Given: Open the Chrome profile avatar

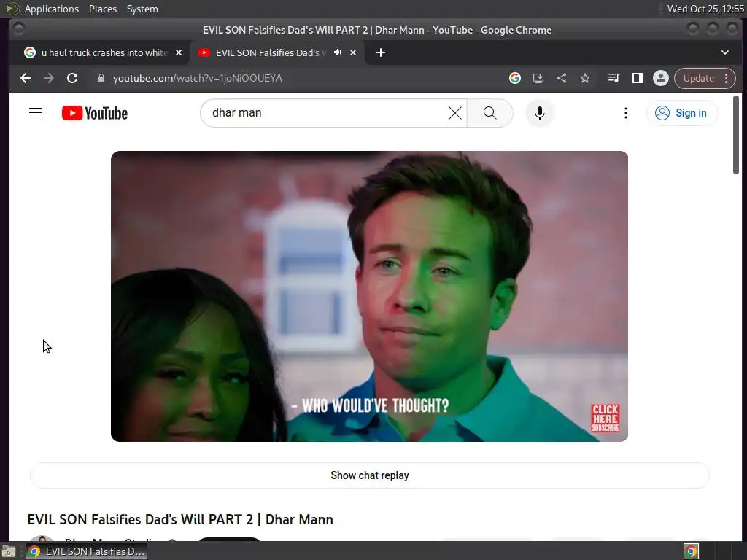Looking at the screenshot, I should (661, 78).
